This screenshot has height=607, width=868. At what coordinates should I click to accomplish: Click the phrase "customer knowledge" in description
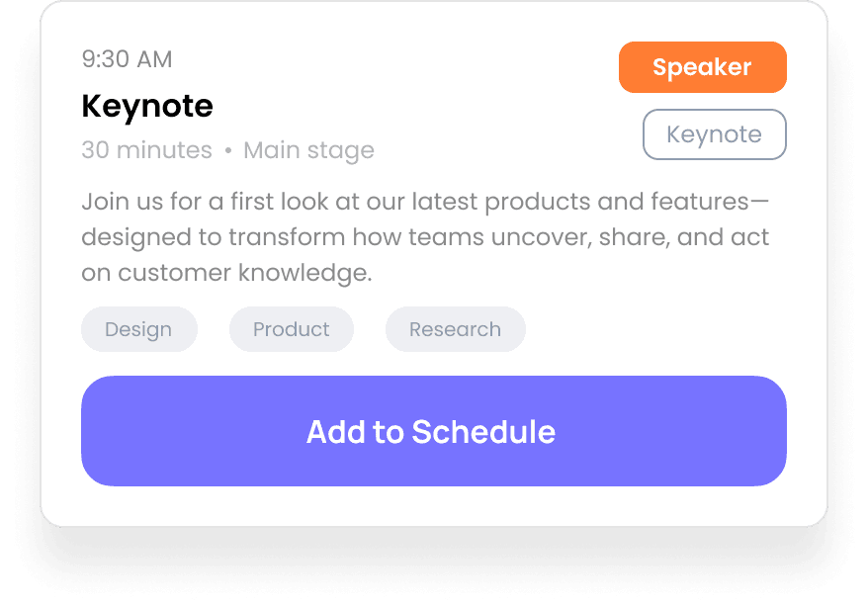point(244,273)
